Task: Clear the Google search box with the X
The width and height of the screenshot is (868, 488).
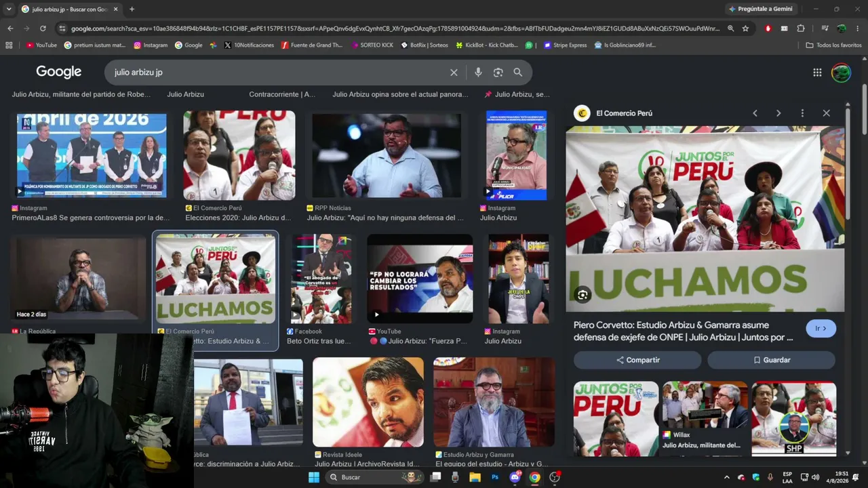Action: point(454,73)
